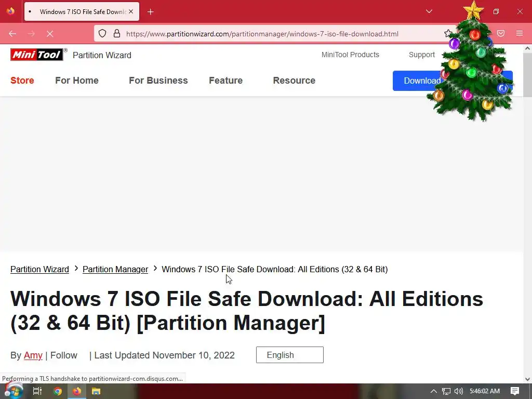Select the Windows 7 ISO File tab
The image size is (532, 399).
pyautogui.click(x=82, y=11)
